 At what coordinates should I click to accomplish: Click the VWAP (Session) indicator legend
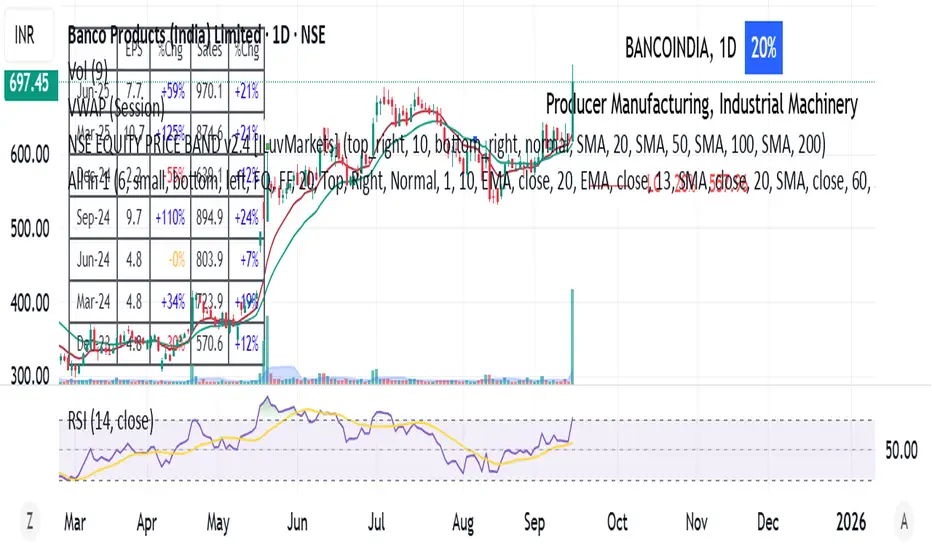(x=116, y=108)
